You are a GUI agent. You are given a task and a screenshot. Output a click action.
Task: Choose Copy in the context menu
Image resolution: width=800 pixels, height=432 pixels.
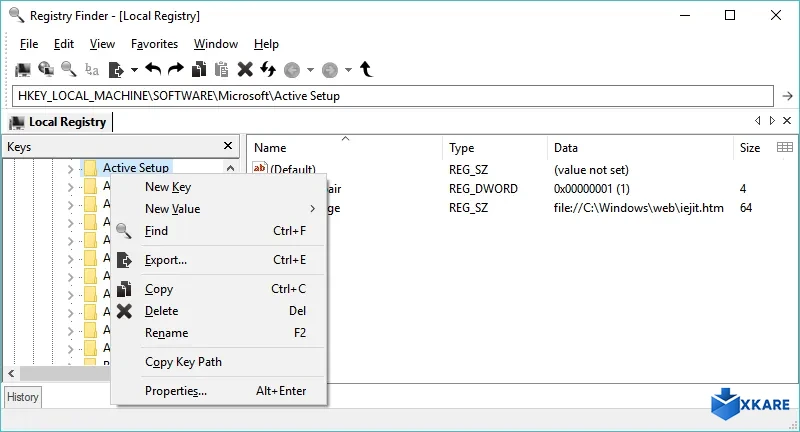click(x=219, y=289)
